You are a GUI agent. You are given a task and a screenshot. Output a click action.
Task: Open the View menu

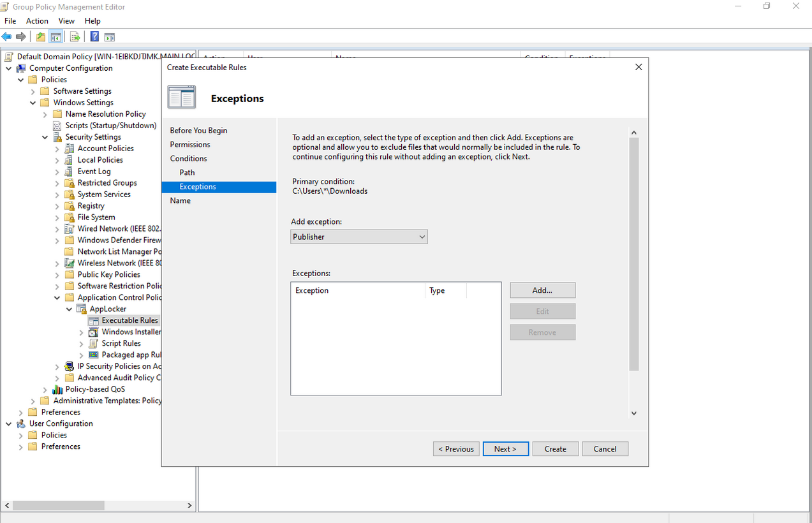(x=66, y=21)
